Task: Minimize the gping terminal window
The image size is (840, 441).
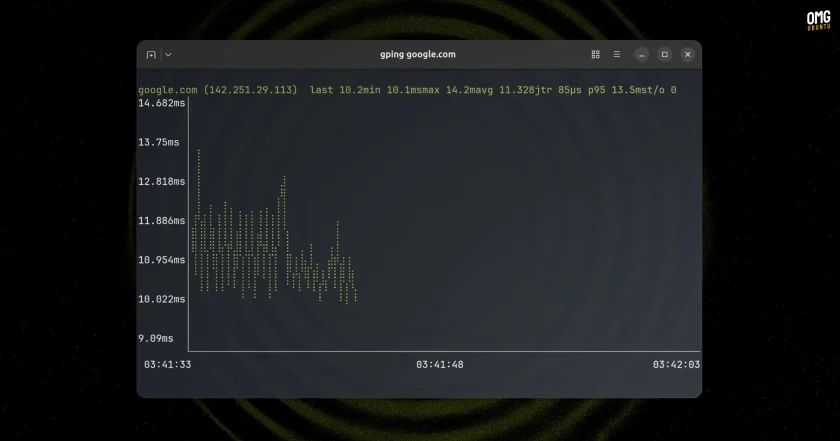Action: click(x=642, y=55)
